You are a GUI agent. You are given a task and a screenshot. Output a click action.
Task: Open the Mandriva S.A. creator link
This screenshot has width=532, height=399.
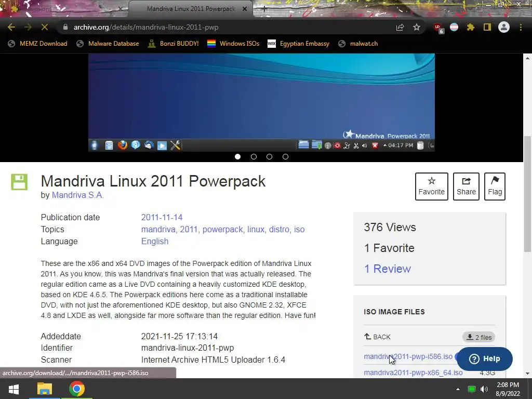tap(78, 195)
